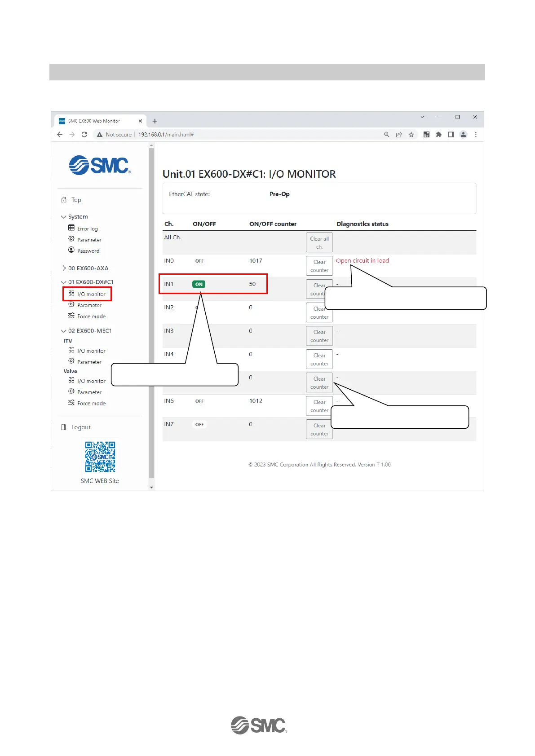The image size is (535, 756).
Task: Open the extensions puzzle icon
Action: [439, 134]
